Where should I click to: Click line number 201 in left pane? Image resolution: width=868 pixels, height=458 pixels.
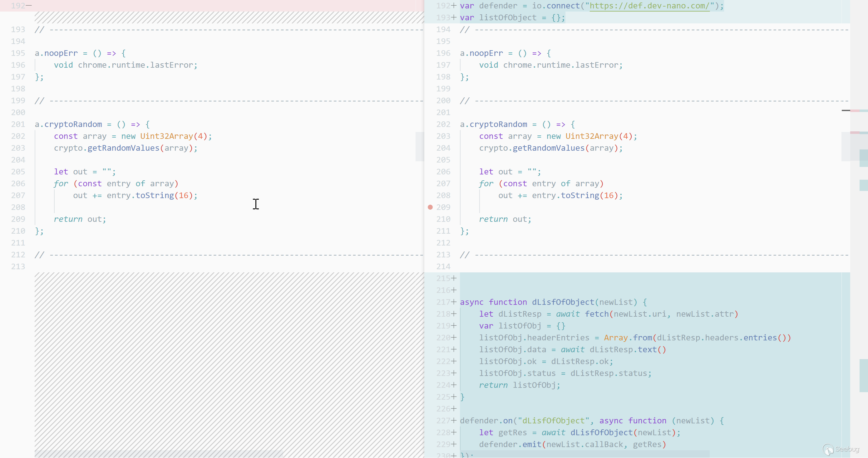click(x=18, y=124)
